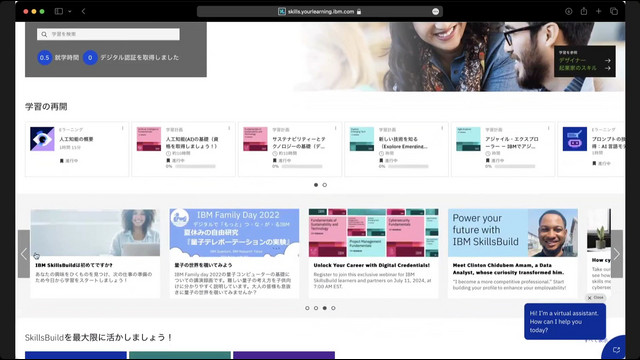
Task: Click the learning search input field
Action: pyautogui.click(x=108, y=34)
